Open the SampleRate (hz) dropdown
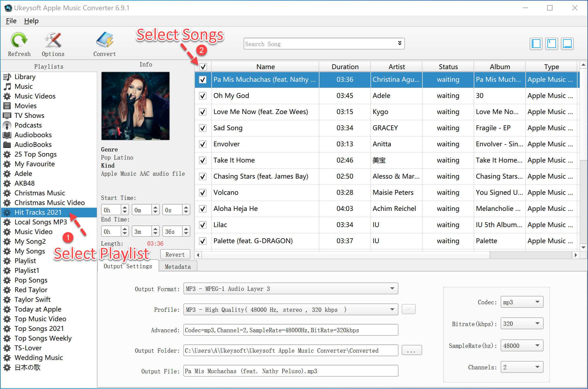 coord(522,345)
